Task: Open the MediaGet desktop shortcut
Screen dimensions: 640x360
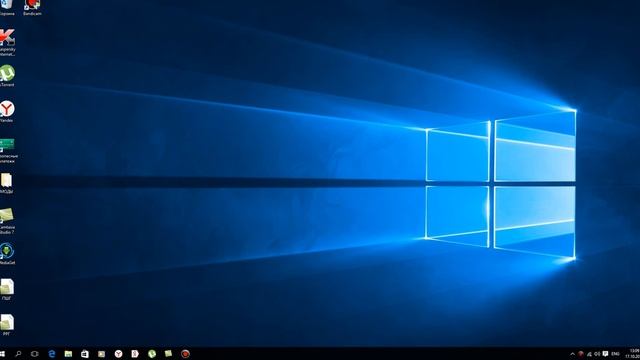Action: [7, 254]
